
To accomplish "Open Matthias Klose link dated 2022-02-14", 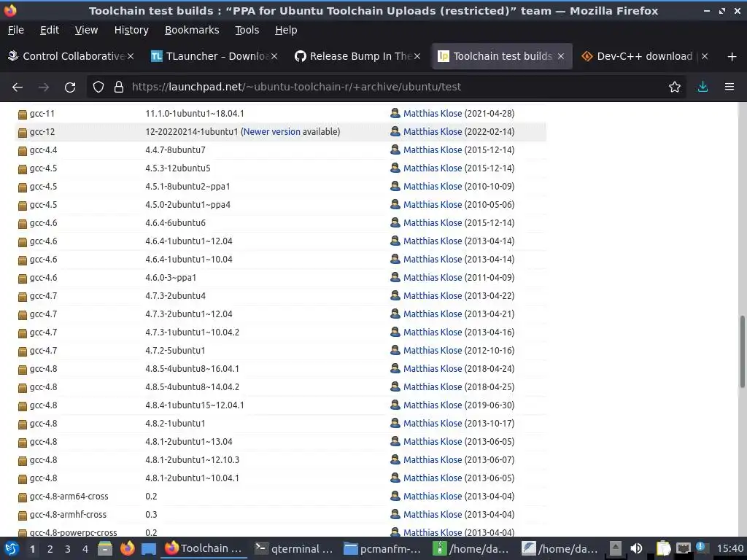I will [432, 131].
